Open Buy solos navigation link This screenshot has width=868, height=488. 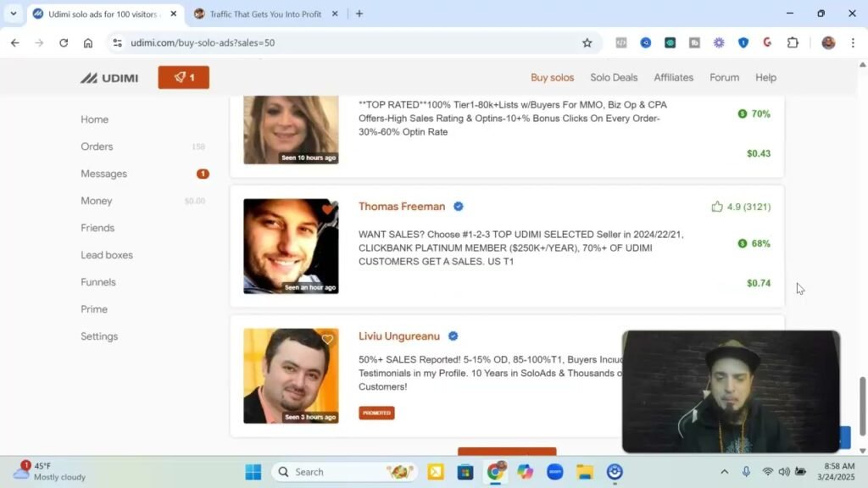(x=553, y=77)
